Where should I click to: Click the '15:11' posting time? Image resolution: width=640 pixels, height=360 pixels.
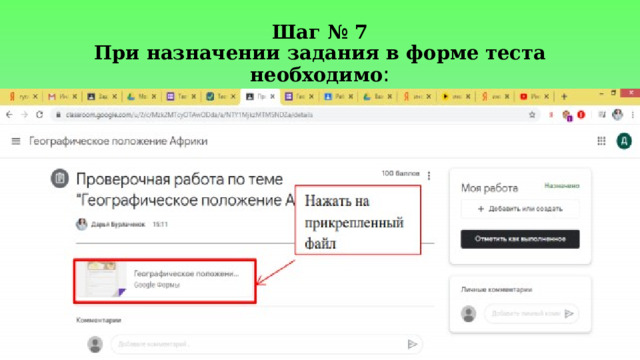pos(160,224)
